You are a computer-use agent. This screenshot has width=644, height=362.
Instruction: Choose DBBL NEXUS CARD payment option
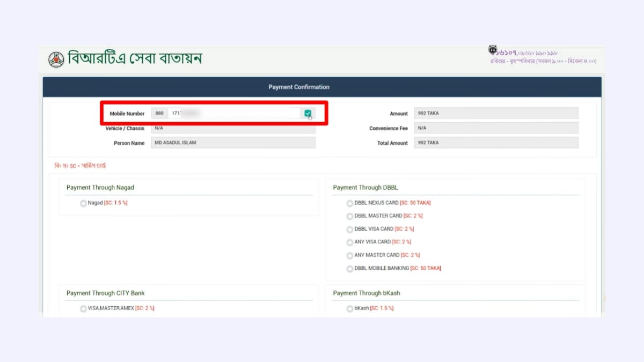[x=350, y=203]
